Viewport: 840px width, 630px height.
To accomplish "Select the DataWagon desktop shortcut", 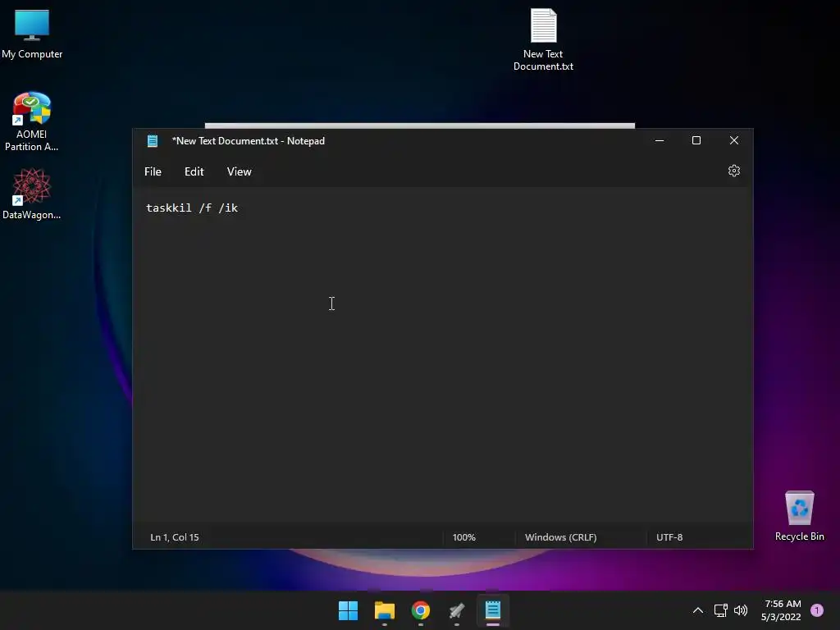I will (32, 194).
